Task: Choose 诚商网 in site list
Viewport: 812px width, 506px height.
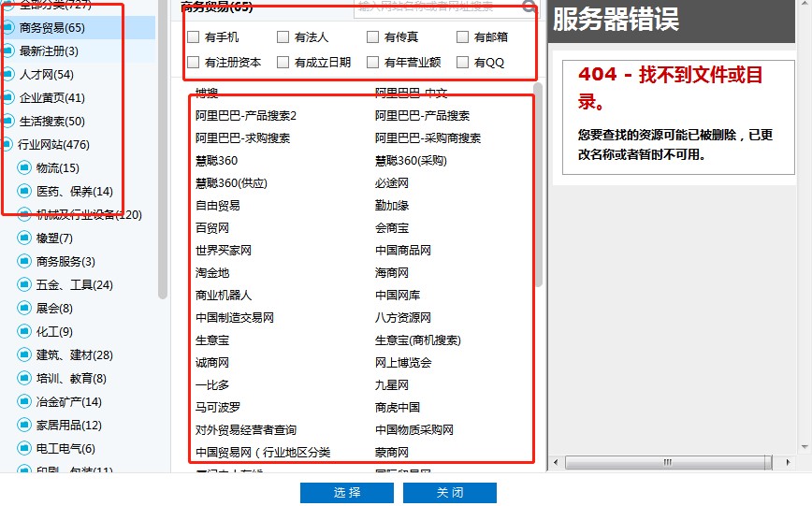Action: (x=211, y=363)
